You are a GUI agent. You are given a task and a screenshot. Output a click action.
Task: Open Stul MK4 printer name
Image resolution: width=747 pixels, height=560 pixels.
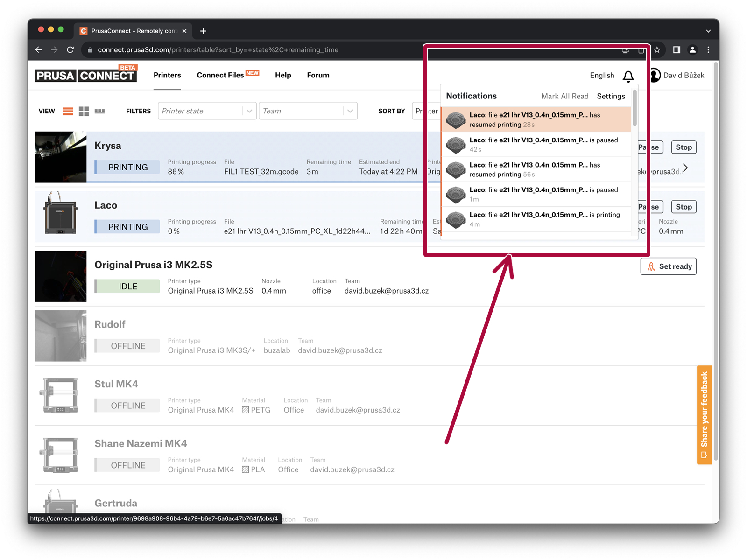[x=116, y=384]
